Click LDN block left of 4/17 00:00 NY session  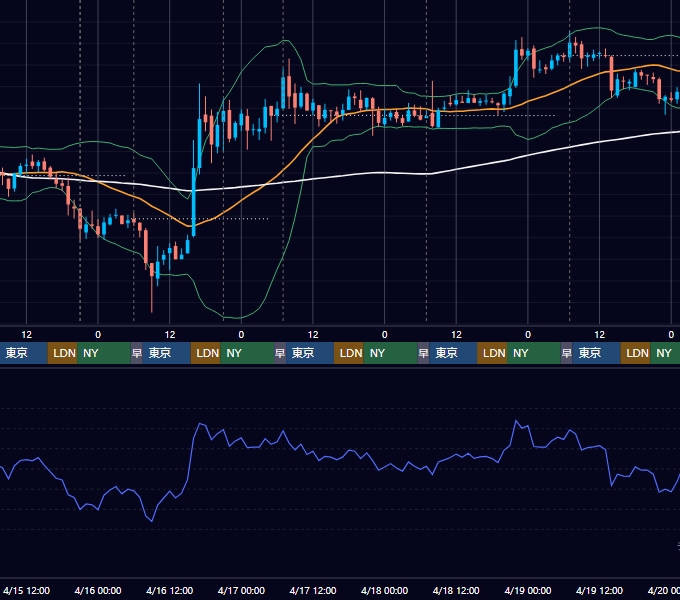tap(206, 353)
